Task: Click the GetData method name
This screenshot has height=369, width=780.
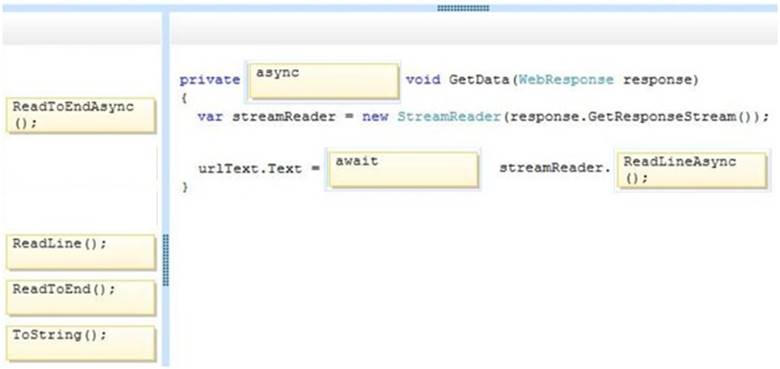Action: (481, 80)
